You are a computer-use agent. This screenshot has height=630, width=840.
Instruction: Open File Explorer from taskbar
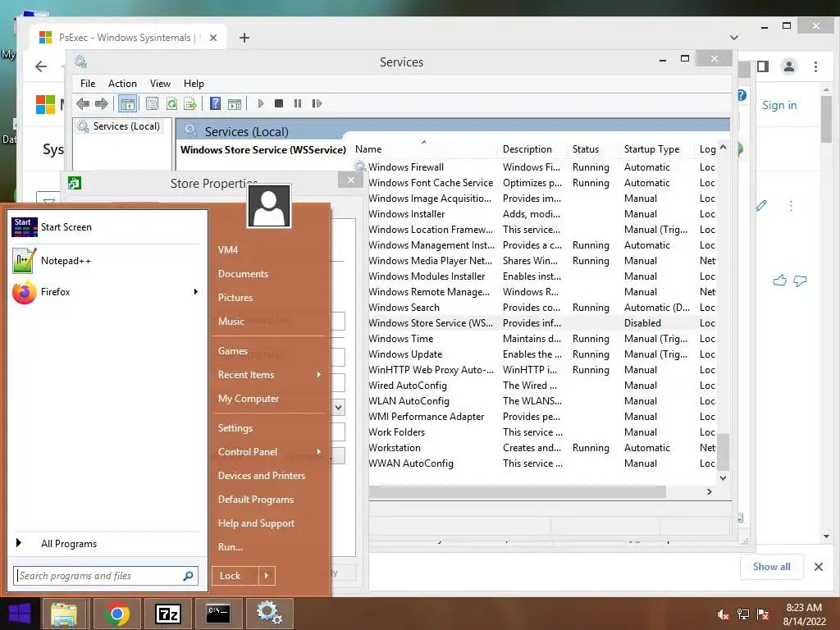64,614
